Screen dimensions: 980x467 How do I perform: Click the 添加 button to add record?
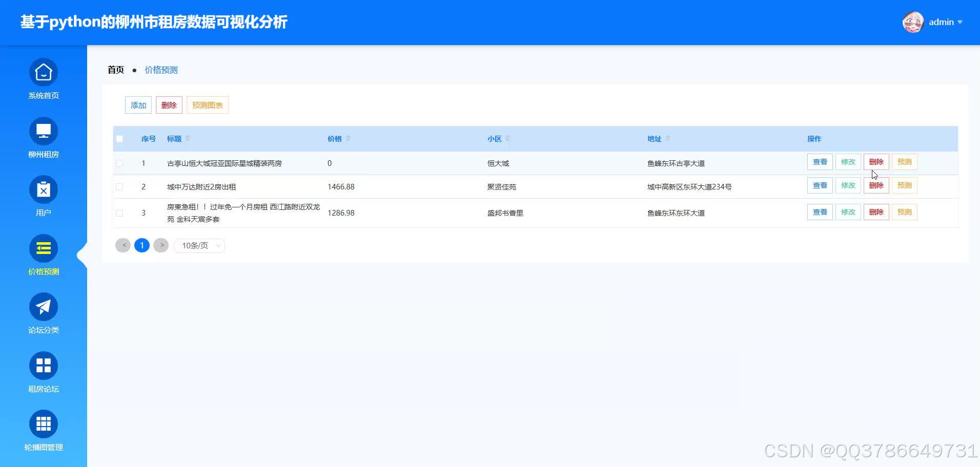pyautogui.click(x=138, y=105)
